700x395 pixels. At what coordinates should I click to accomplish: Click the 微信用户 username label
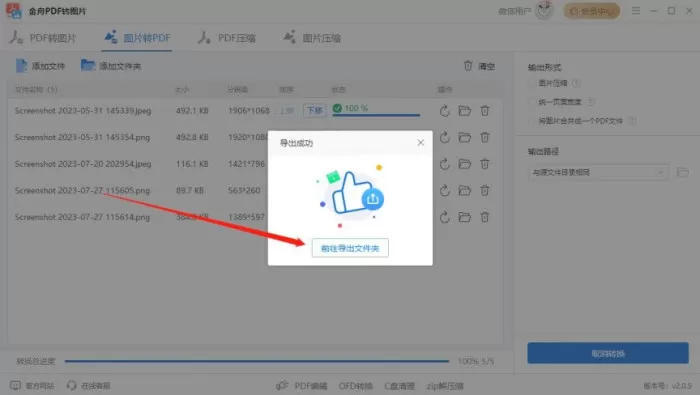coord(514,11)
